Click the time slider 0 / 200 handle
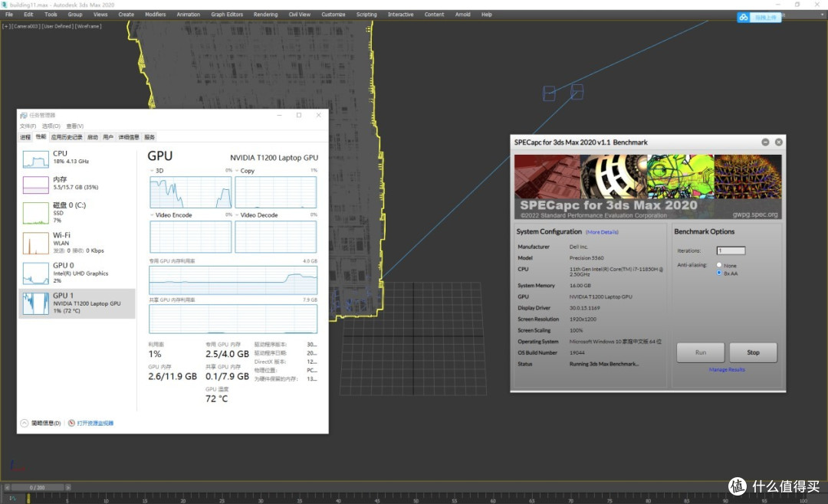The image size is (828, 504). coord(37,488)
